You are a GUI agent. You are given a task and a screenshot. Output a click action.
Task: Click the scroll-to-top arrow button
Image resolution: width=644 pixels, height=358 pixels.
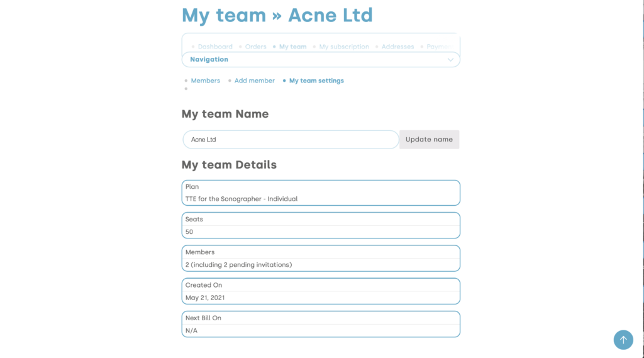pos(623,340)
